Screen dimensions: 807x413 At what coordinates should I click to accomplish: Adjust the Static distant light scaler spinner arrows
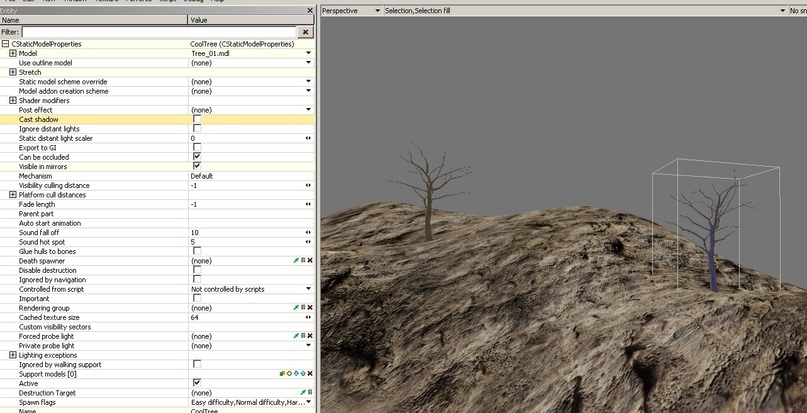pos(308,139)
